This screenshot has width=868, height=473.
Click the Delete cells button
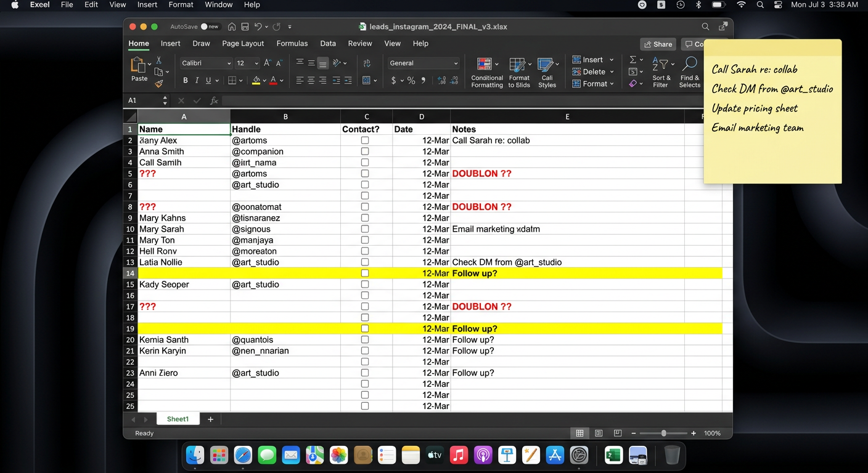593,71
